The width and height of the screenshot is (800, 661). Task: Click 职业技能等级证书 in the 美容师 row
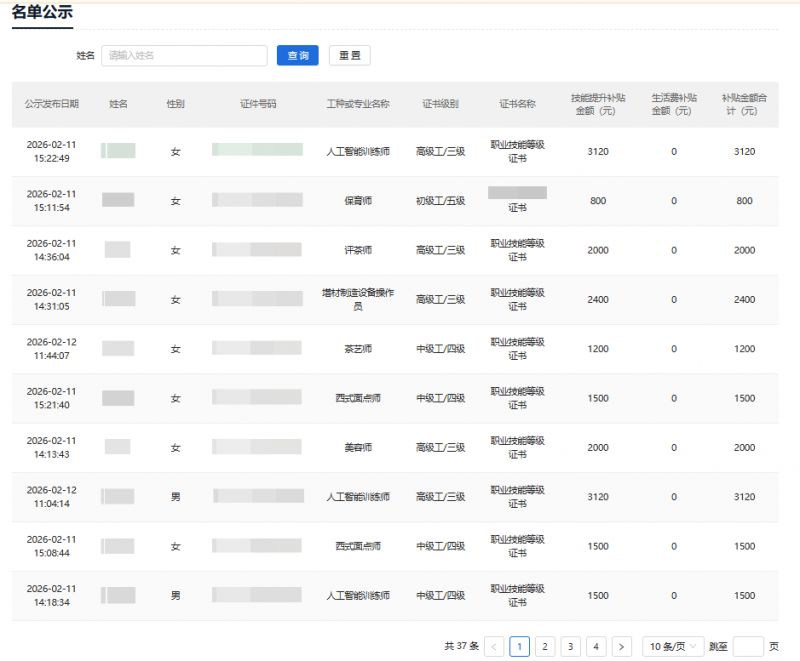tap(517, 447)
